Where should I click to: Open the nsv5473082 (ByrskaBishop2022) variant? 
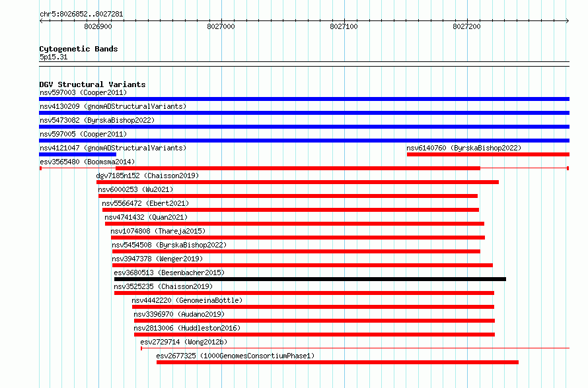click(x=97, y=120)
